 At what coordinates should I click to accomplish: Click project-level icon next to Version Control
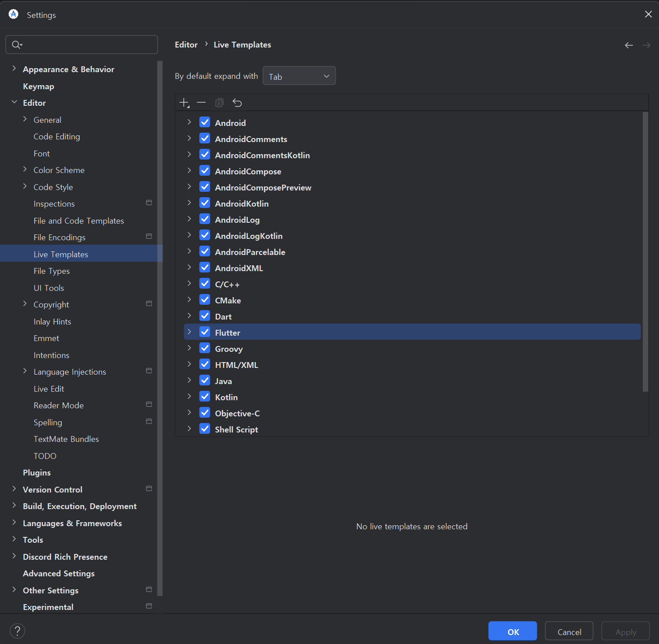(x=149, y=489)
